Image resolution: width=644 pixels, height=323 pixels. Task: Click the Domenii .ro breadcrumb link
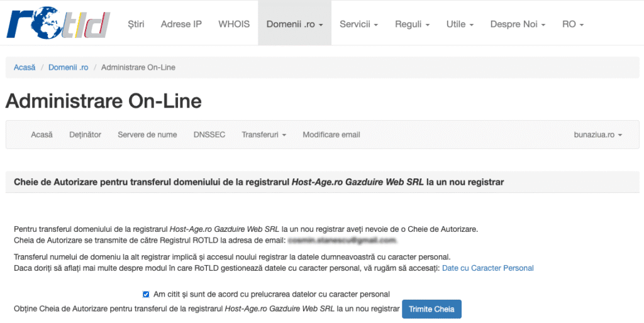coord(68,67)
